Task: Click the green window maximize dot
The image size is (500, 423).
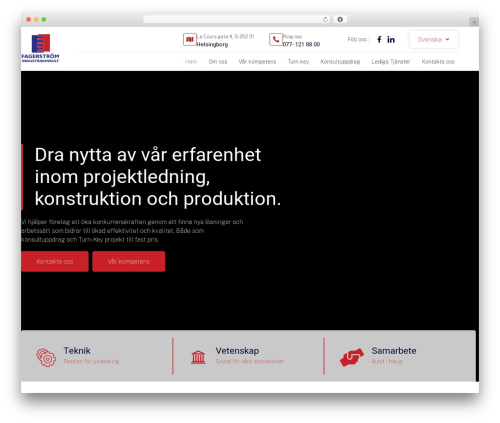Action: pyautogui.click(x=44, y=20)
